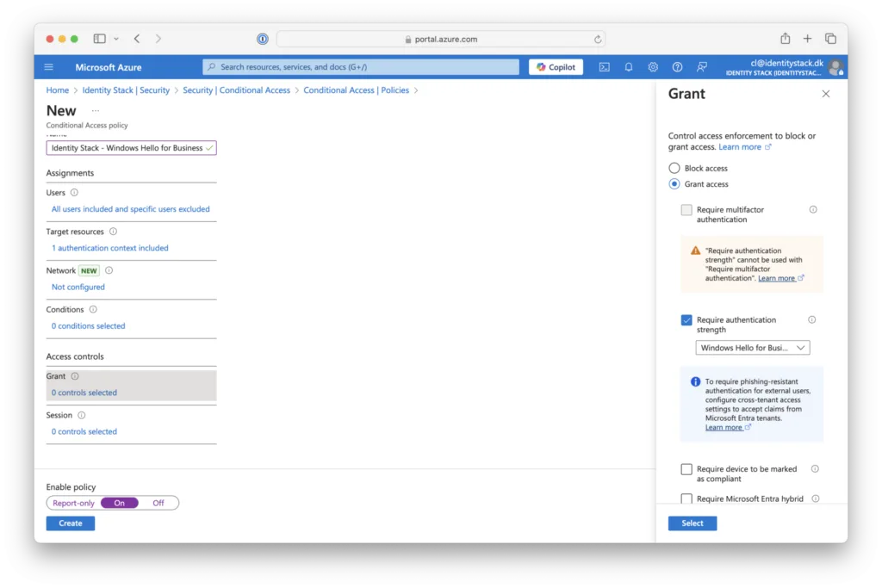Click the 1Password extension icon
The width and height of the screenshot is (882, 588).
(263, 39)
